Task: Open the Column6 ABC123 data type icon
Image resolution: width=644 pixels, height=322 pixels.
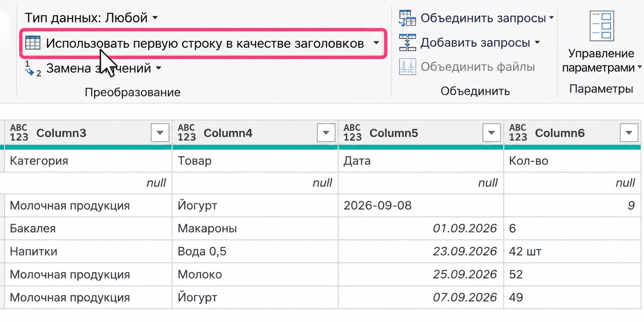Action: pyautogui.click(x=518, y=133)
